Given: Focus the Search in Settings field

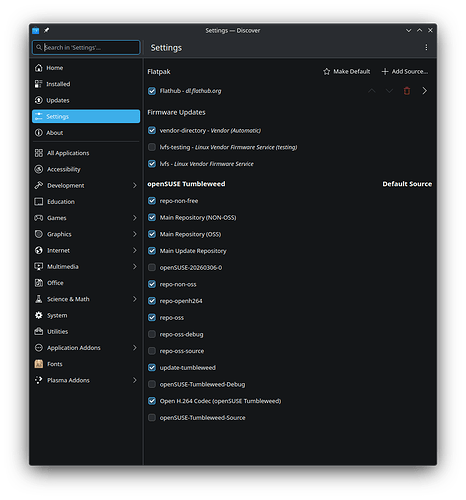Looking at the screenshot, I should pos(86,47).
